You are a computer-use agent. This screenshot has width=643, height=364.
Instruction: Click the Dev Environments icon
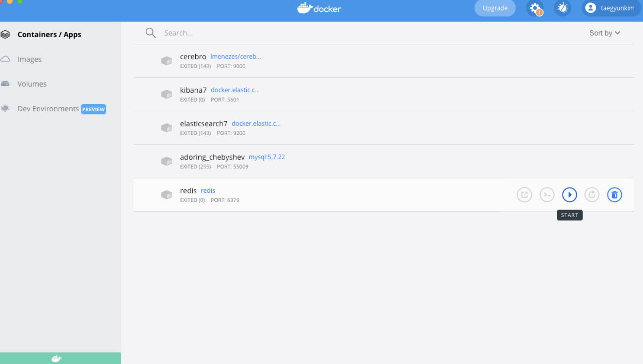pyautogui.click(x=5, y=108)
